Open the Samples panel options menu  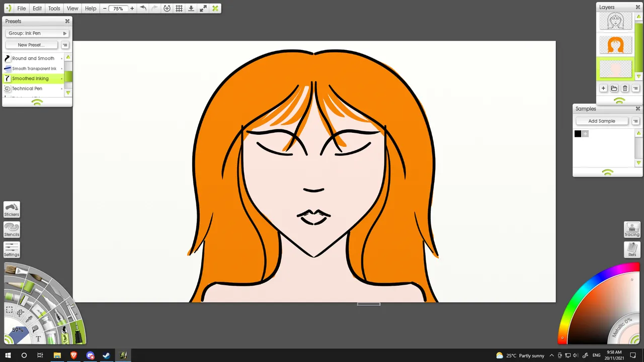[635, 121]
